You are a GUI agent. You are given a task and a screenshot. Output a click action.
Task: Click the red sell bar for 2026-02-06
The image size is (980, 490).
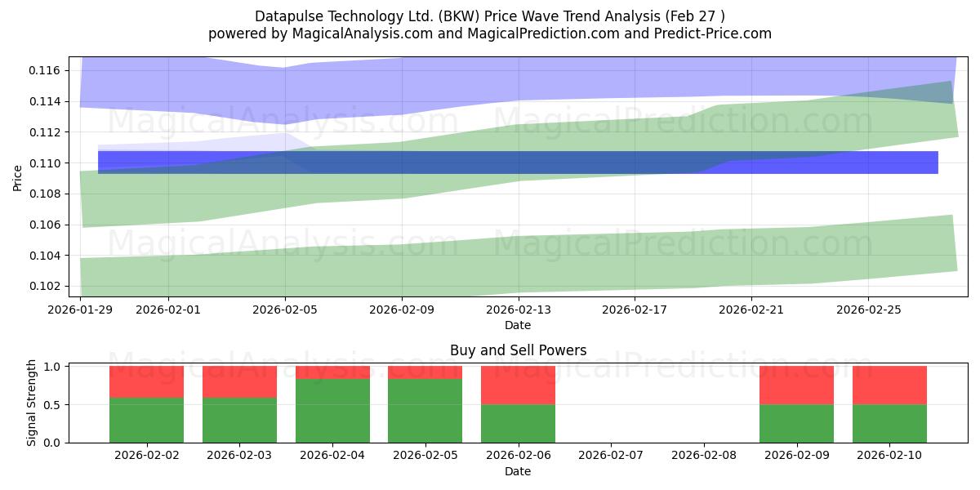point(518,385)
